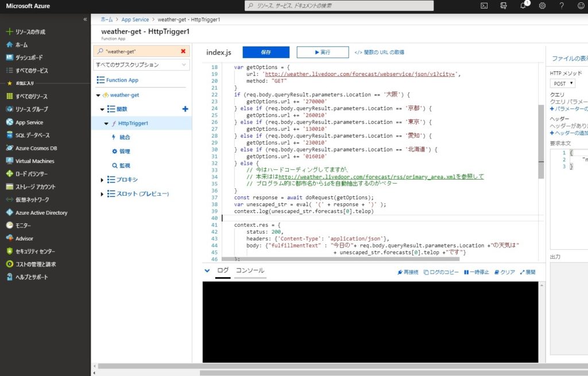Click the ホーム house icon in the sidebar
The image size is (588, 376).
(x=9, y=45)
